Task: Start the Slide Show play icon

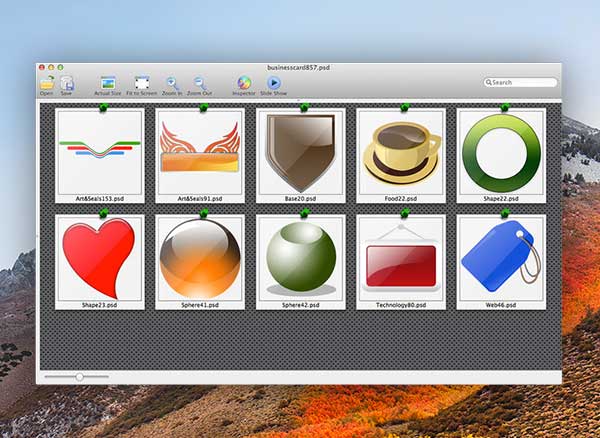Action: coord(274,83)
